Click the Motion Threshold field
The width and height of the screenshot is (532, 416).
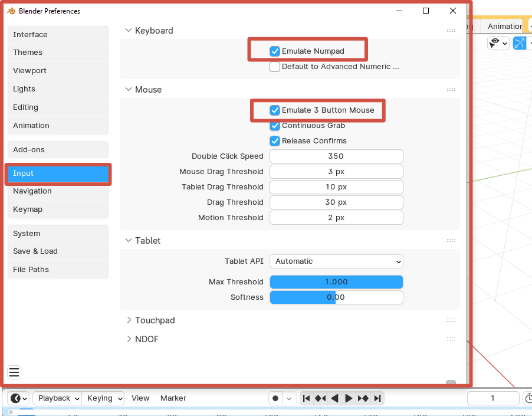coord(336,218)
